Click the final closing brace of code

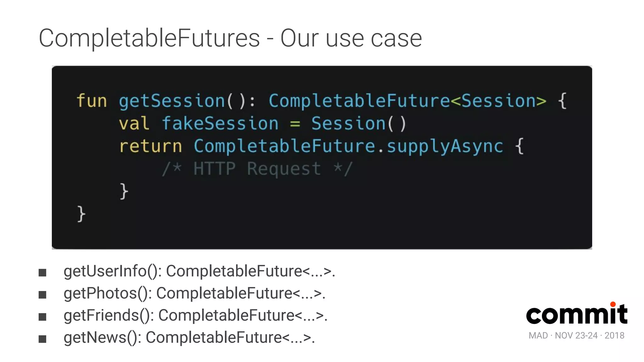point(81,214)
